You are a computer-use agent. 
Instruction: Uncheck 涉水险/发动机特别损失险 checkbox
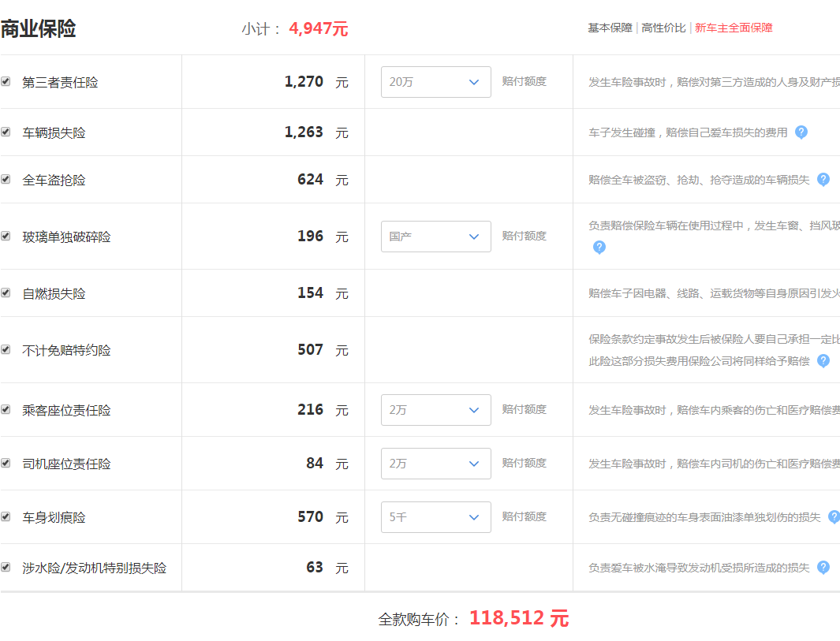6,567
